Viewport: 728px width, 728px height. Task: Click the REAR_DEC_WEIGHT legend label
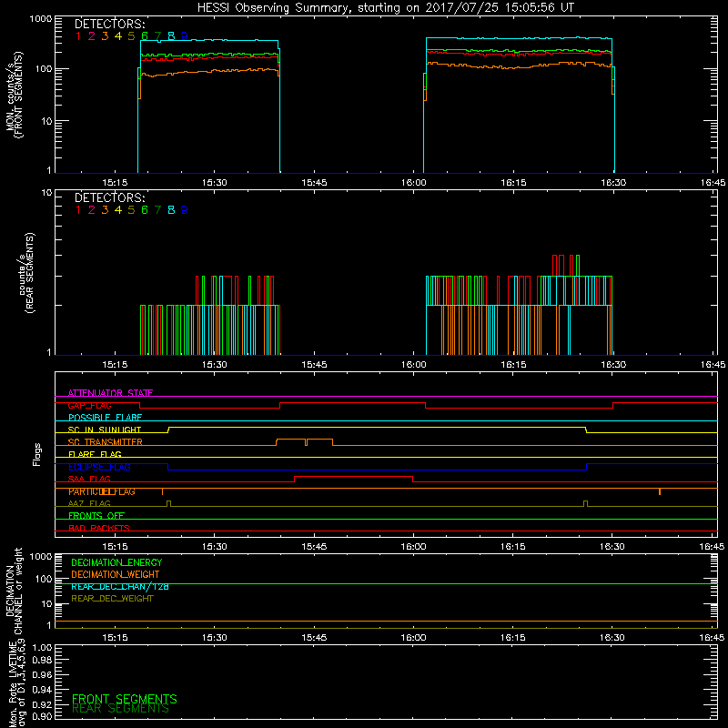pos(112,599)
